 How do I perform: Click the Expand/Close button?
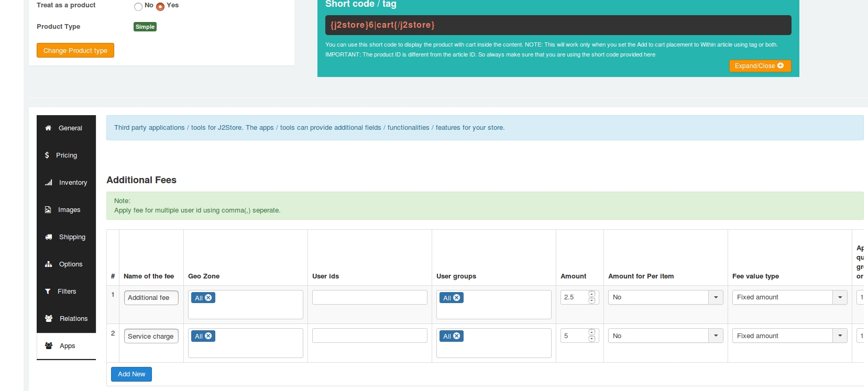point(760,66)
